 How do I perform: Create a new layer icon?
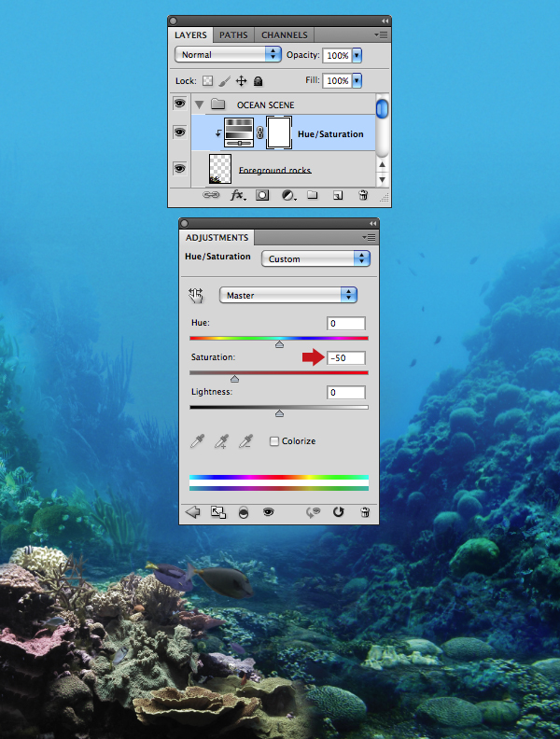click(x=338, y=195)
